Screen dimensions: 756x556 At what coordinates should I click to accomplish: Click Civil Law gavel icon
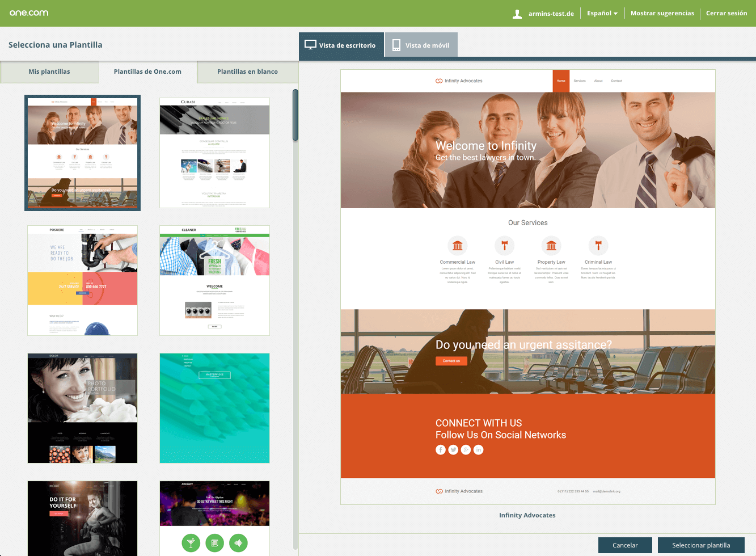click(504, 246)
